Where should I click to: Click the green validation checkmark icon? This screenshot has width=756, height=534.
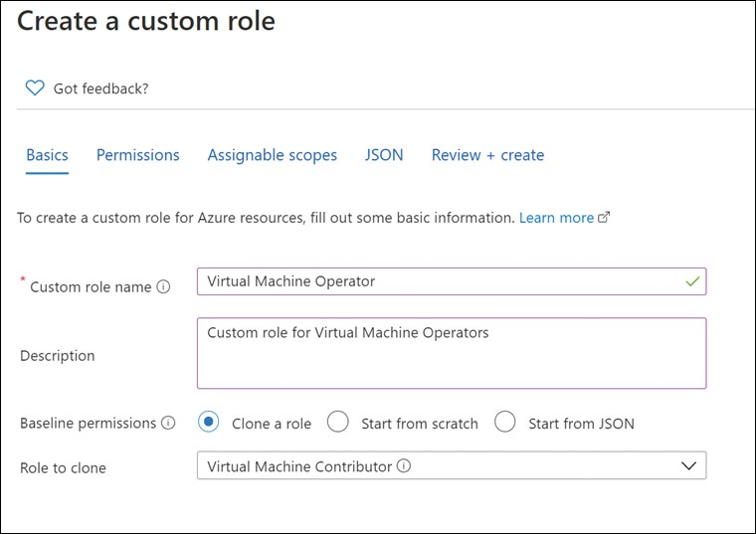(x=692, y=281)
